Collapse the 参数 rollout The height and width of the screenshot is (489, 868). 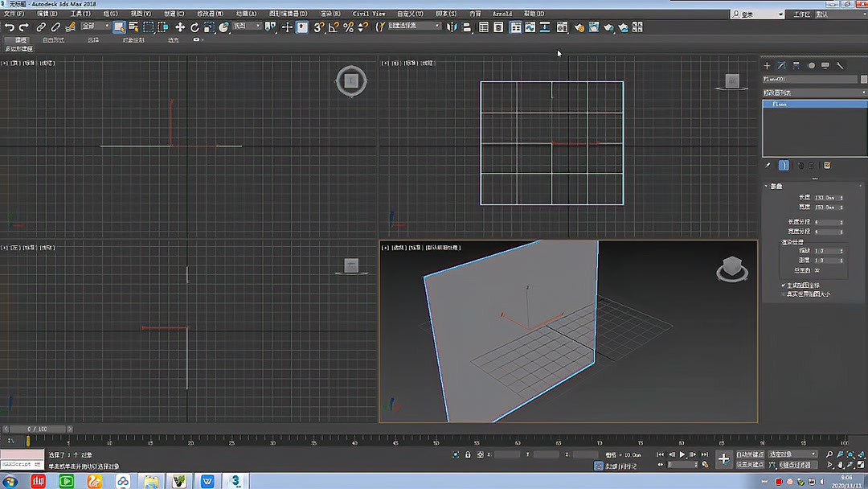point(776,186)
